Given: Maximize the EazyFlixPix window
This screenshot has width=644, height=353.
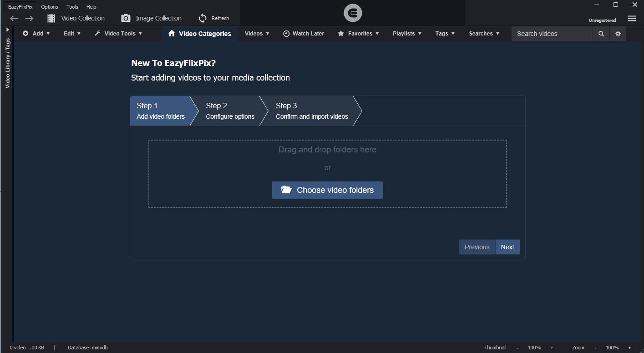Looking at the screenshot, I should [616, 5].
